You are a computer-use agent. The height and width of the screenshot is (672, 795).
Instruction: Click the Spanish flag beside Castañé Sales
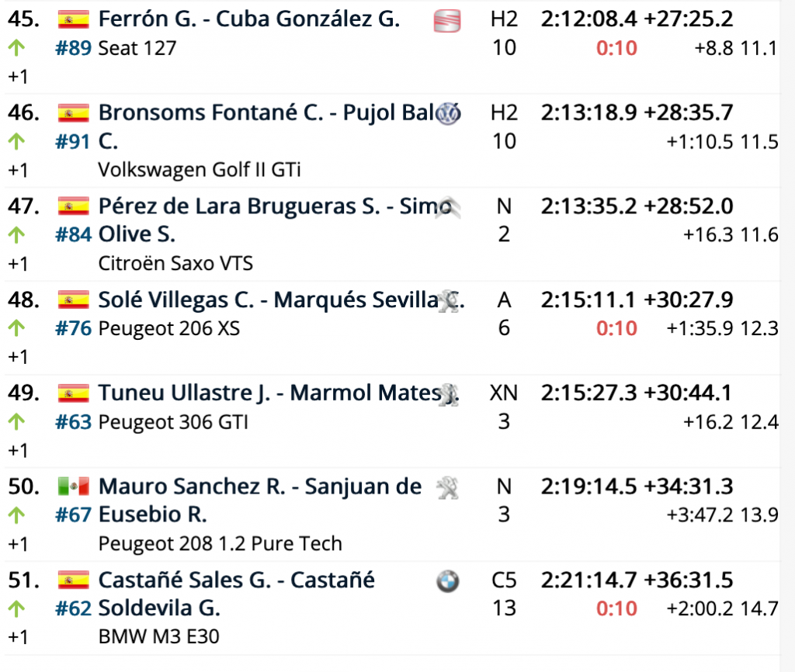(74, 580)
